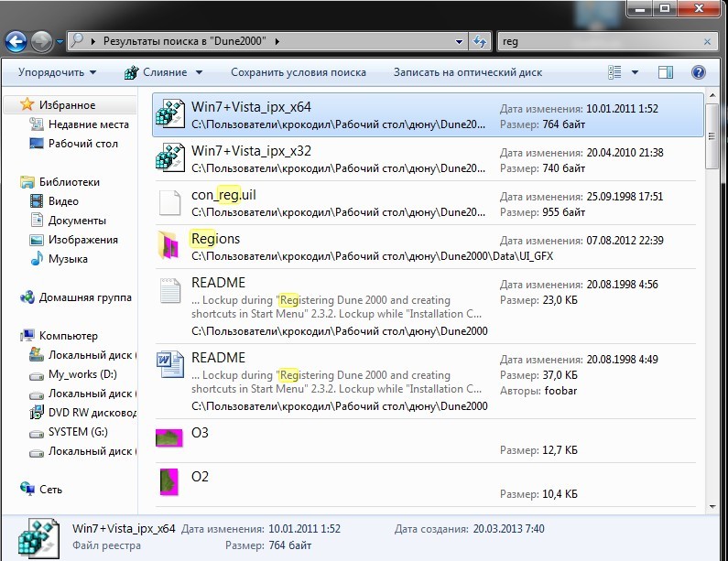The width and height of the screenshot is (728, 561).
Task: Click Сохранить условия поиска
Action: click(x=299, y=72)
